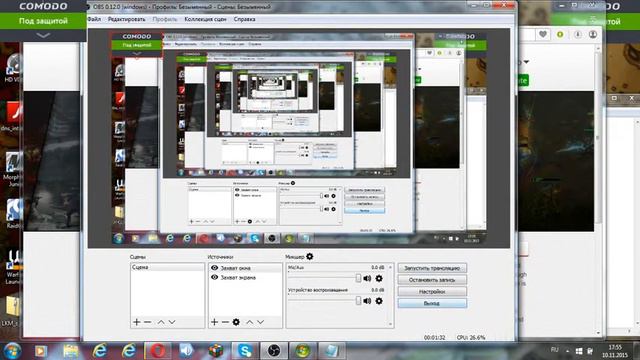This screenshot has width=640, height=360.
Task: Open Rubik's cube taskbar icon
Action: [x=216, y=351]
